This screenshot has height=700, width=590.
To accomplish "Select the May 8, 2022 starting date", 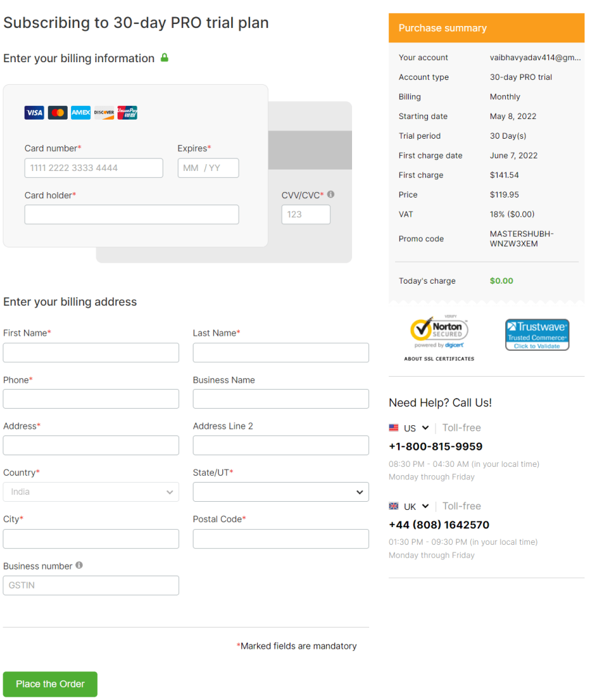I will [513, 116].
